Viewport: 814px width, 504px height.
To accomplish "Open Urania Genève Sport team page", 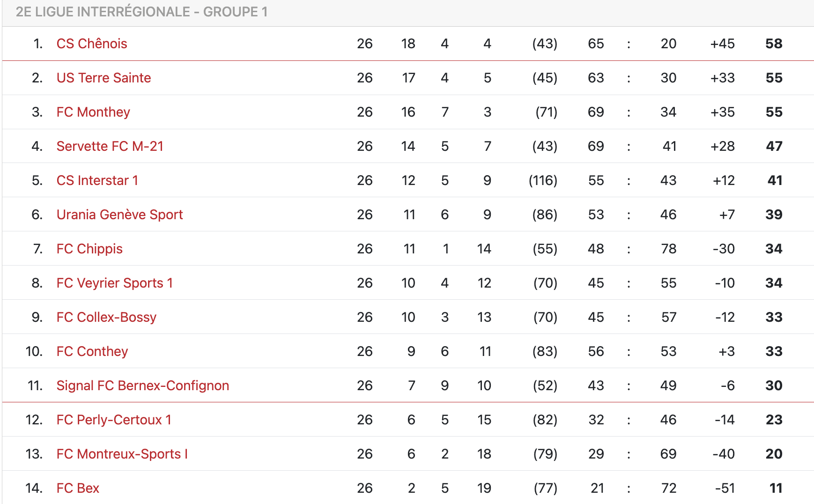I will pos(119,215).
